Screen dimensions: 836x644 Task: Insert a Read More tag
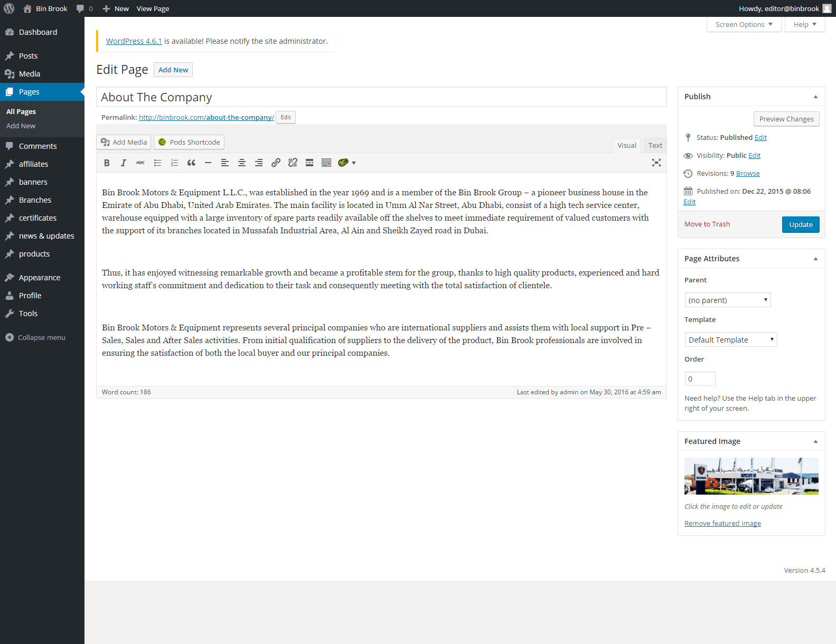[x=309, y=163]
